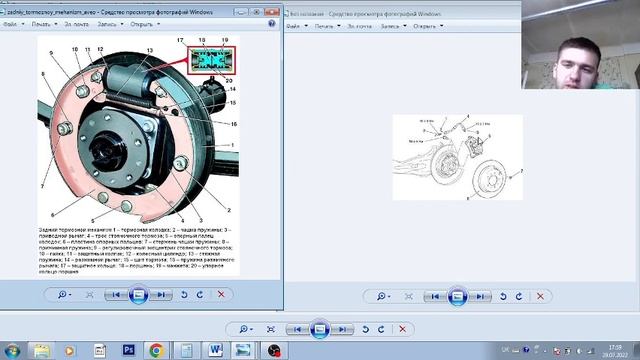Click Эл. почта in the right photo viewer
This screenshot has width=640, height=360.
[x=360, y=26]
